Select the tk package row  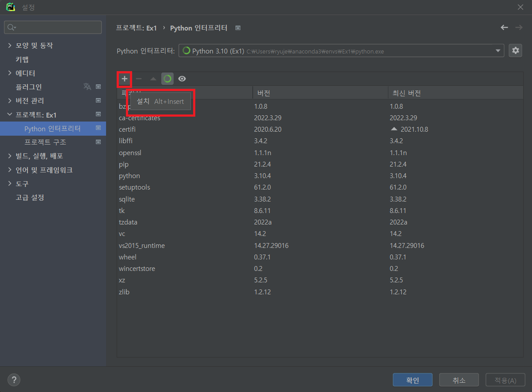tap(320, 210)
